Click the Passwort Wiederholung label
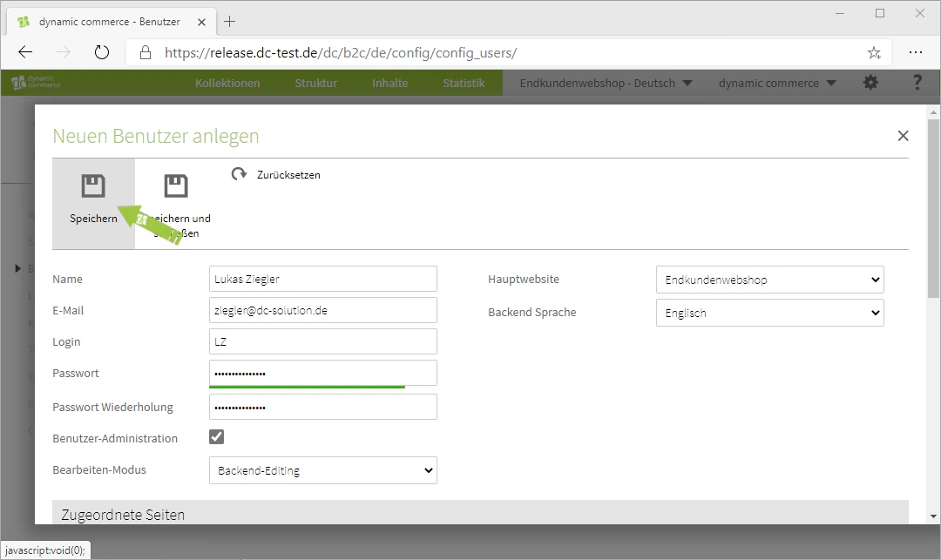The width and height of the screenshot is (941, 560). (112, 407)
